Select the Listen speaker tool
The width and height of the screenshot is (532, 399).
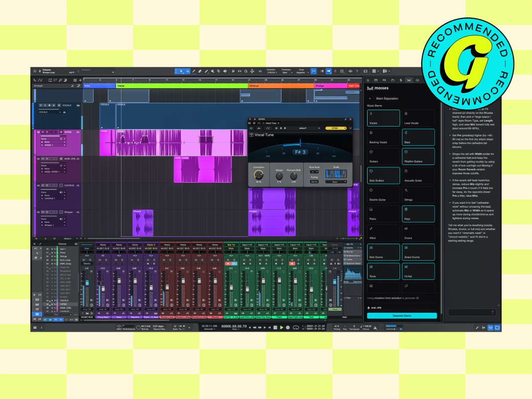click(x=225, y=71)
